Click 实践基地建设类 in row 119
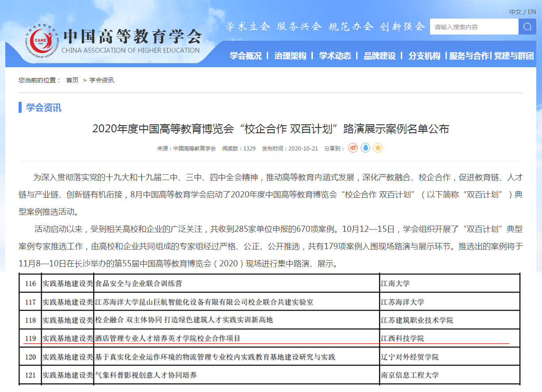This screenshot has height=392, width=542. pyautogui.click(x=68, y=338)
